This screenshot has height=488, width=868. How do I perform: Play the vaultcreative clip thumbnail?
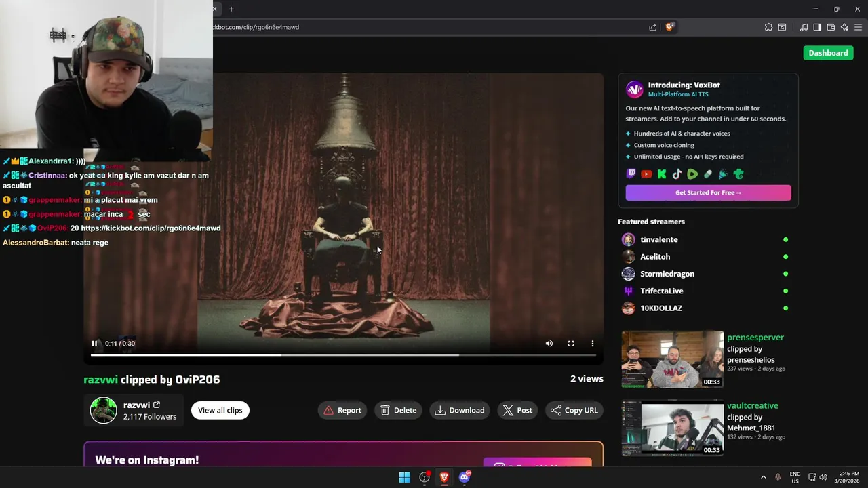673,428
